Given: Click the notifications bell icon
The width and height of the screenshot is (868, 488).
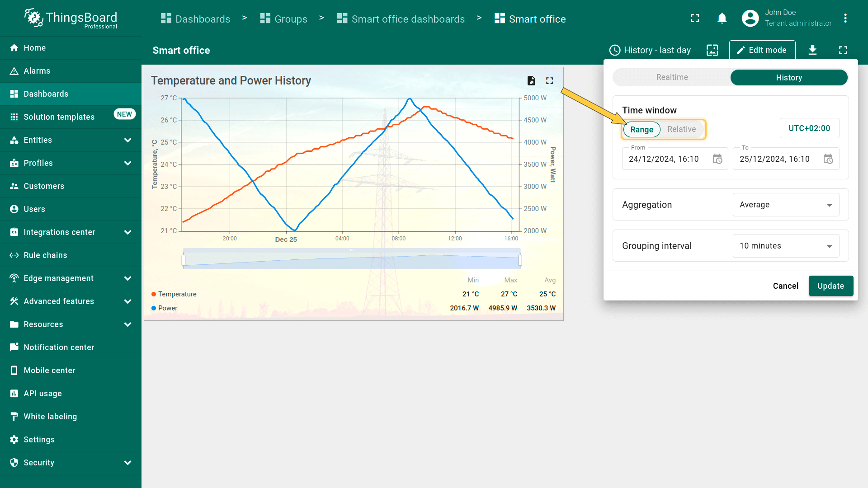Looking at the screenshot, I should 722,19.
